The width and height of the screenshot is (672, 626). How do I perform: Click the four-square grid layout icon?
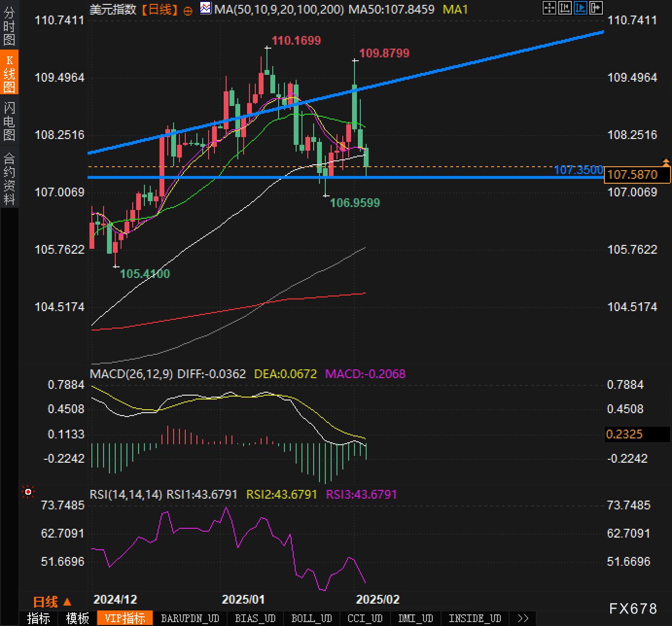click(x=549, y=8)
